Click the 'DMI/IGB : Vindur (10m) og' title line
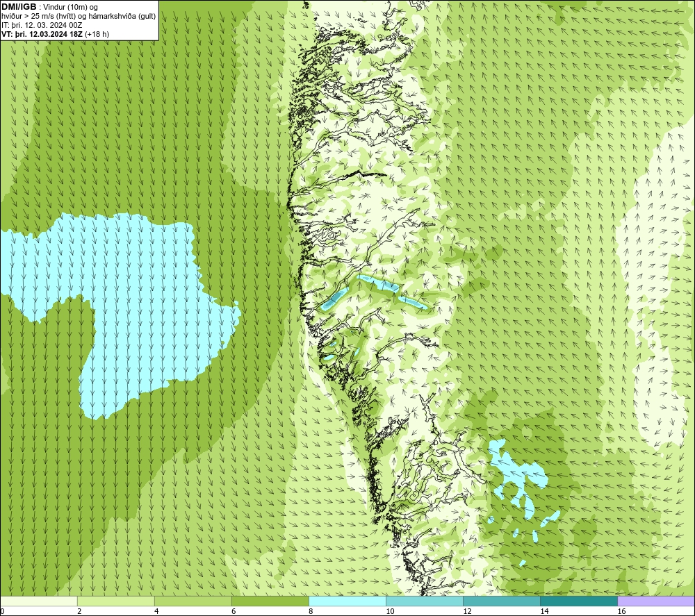The image size is (695, 616). click(x=49, y=7)
